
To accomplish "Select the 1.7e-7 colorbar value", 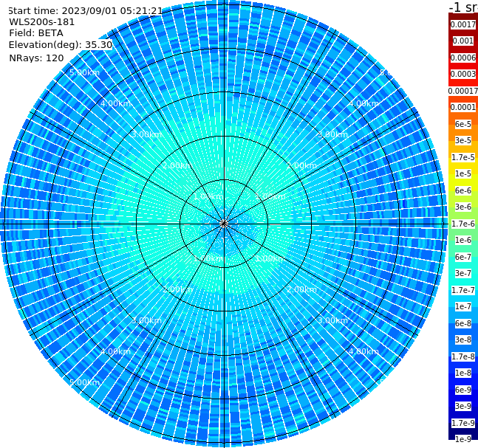I will (463, 290).
